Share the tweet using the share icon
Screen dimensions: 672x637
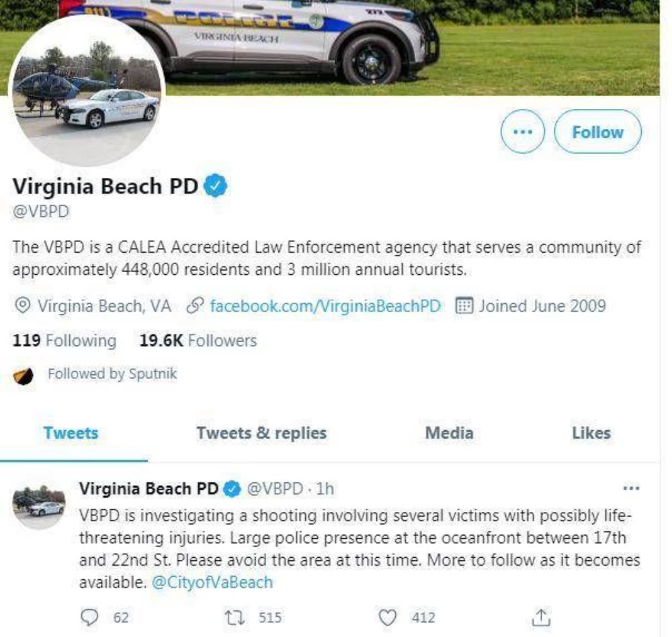[541, 617]
